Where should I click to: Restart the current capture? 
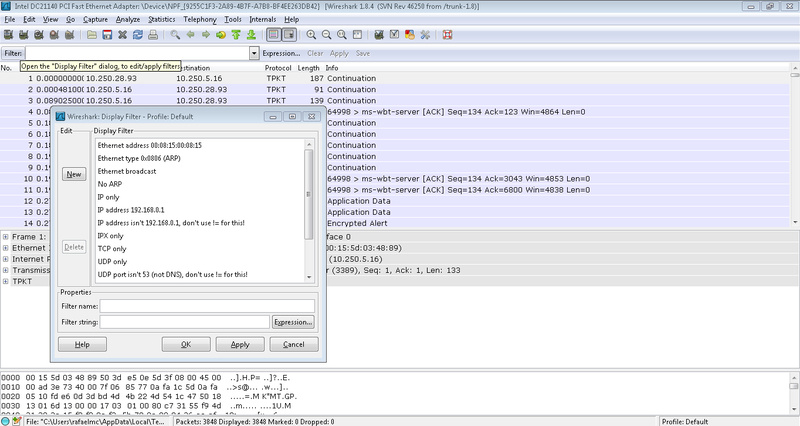pyautogui.click(x=69, y=35)
